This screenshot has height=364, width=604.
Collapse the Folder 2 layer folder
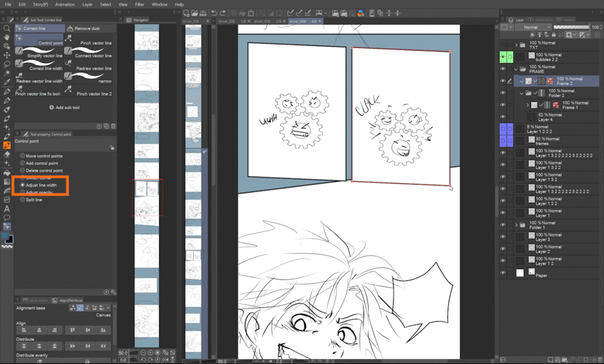coord(522,93)
